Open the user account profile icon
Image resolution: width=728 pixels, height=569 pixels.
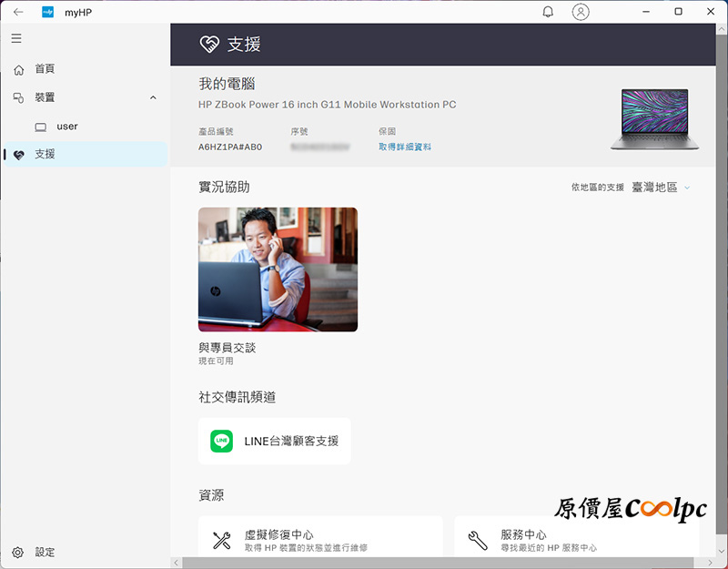click(x=581, y=12)
